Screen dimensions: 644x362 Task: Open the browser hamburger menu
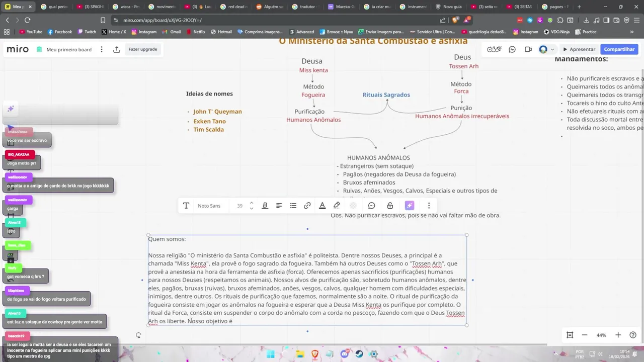[x=636, y=20]
